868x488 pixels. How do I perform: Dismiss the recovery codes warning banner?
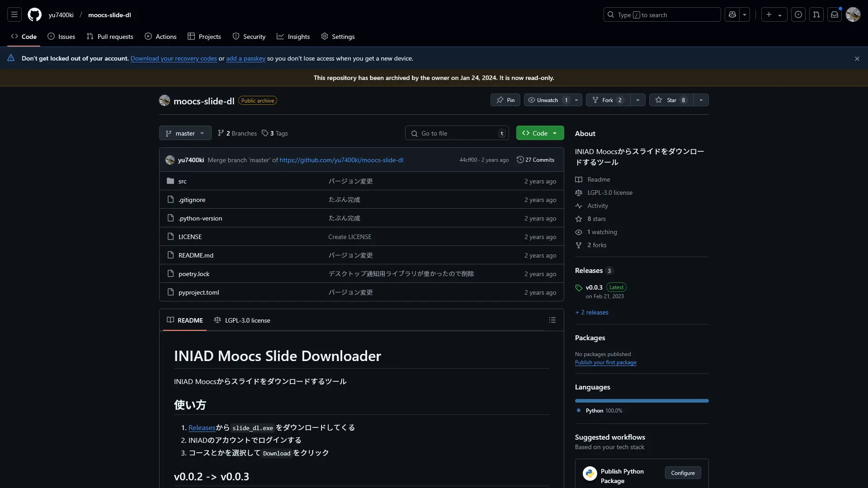point(857,59)
